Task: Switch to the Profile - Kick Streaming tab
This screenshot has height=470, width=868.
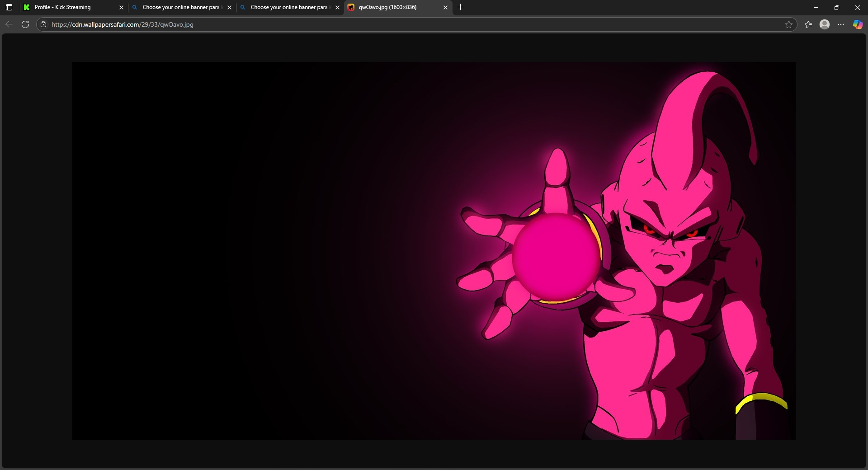Action: (68, 7)
